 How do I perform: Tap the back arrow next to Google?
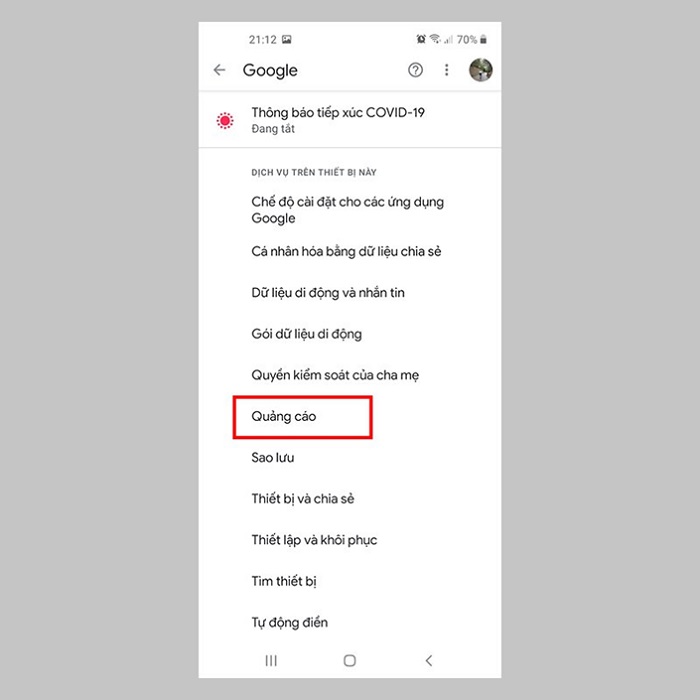click(x=219, y=70)
